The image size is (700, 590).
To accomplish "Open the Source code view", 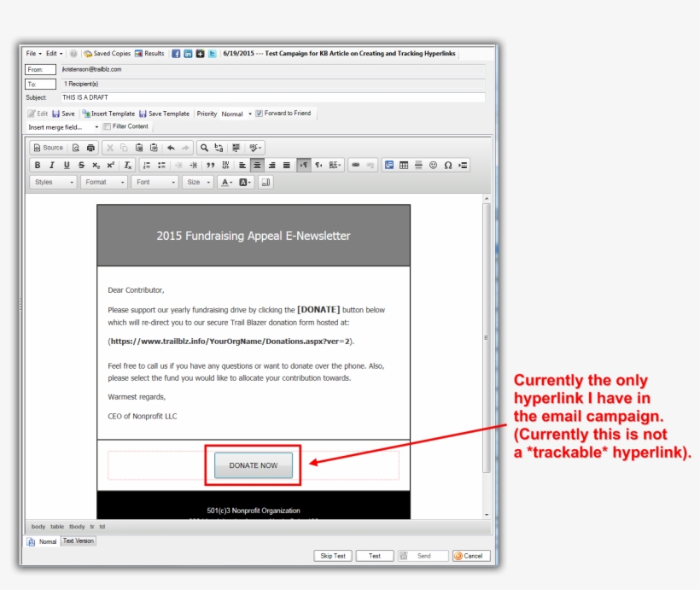I will [48, 147].
